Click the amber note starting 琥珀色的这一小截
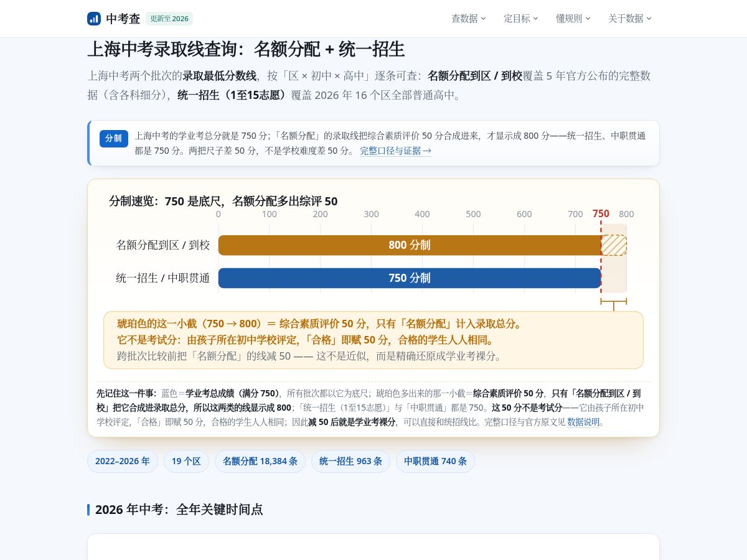747x560 pixels. [374, 340]
